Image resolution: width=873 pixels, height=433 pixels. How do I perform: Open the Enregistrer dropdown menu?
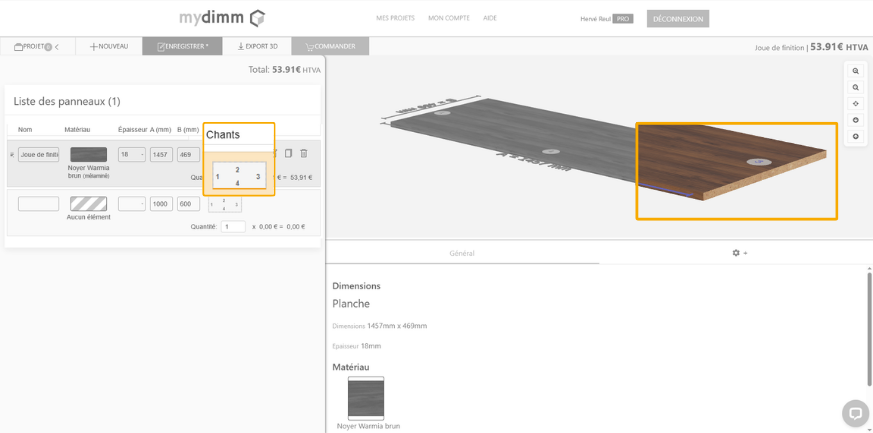tap(183, 46)
